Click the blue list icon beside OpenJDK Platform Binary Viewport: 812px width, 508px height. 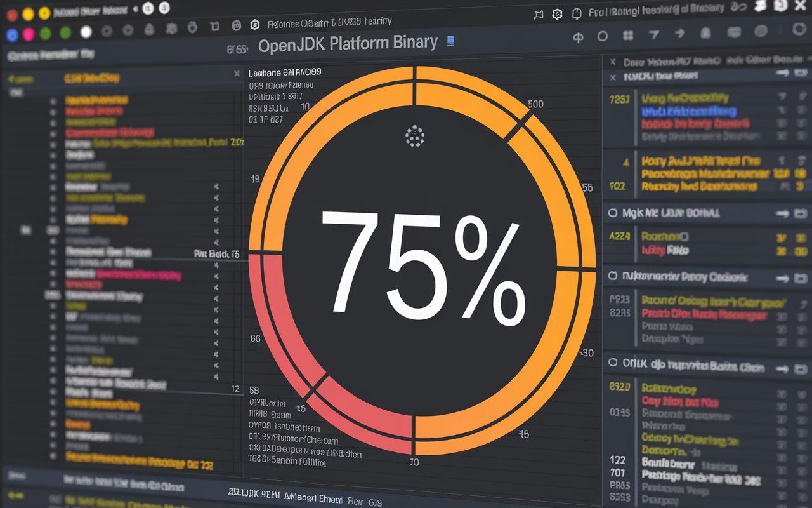click(x=451, y=42)
